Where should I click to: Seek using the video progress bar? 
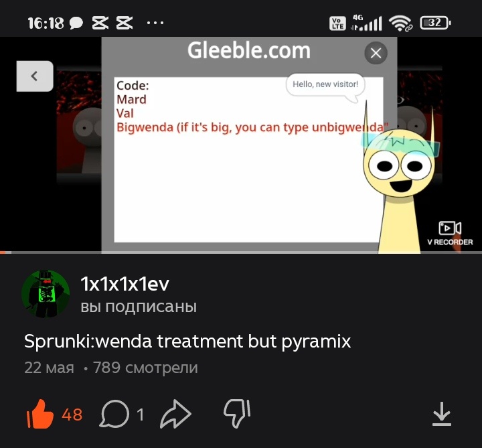[241, 252]
